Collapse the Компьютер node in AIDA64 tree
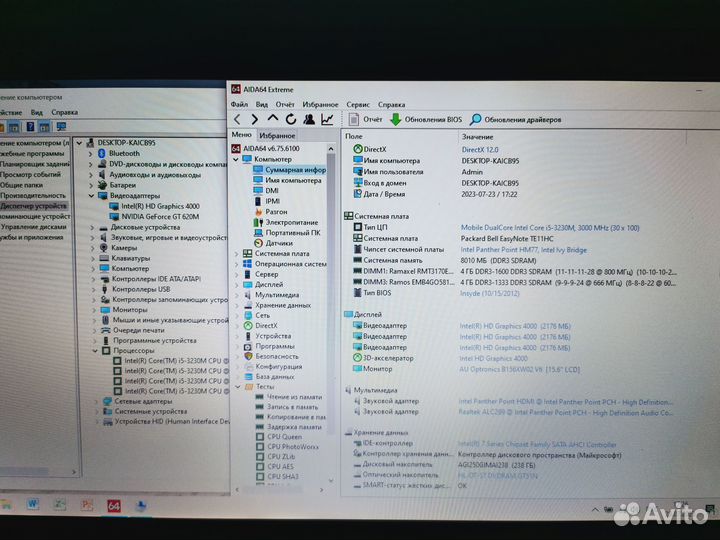The image size is (720, 540). pyautogui.click(x=236, y=159)
